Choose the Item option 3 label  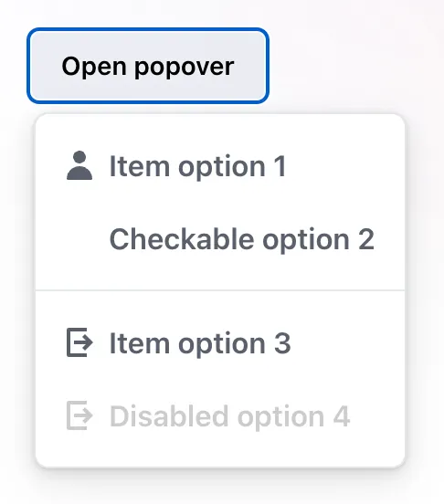[x=200, y=343]
